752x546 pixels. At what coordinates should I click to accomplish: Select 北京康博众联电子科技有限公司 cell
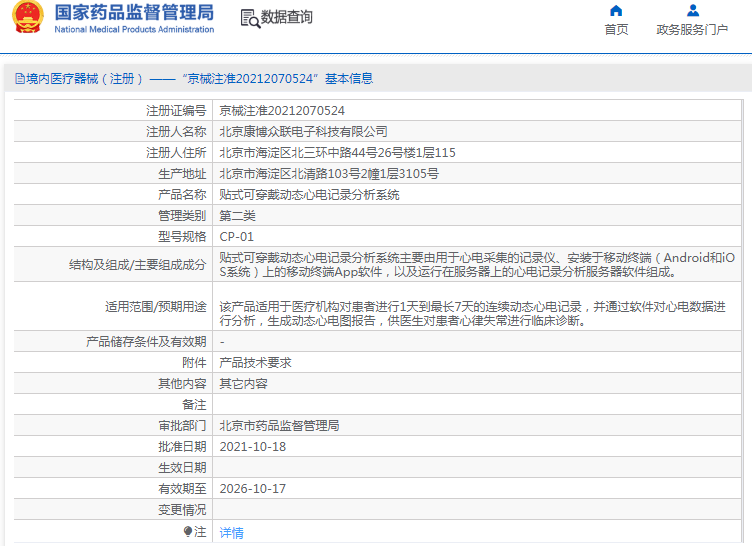pos(303,131)
